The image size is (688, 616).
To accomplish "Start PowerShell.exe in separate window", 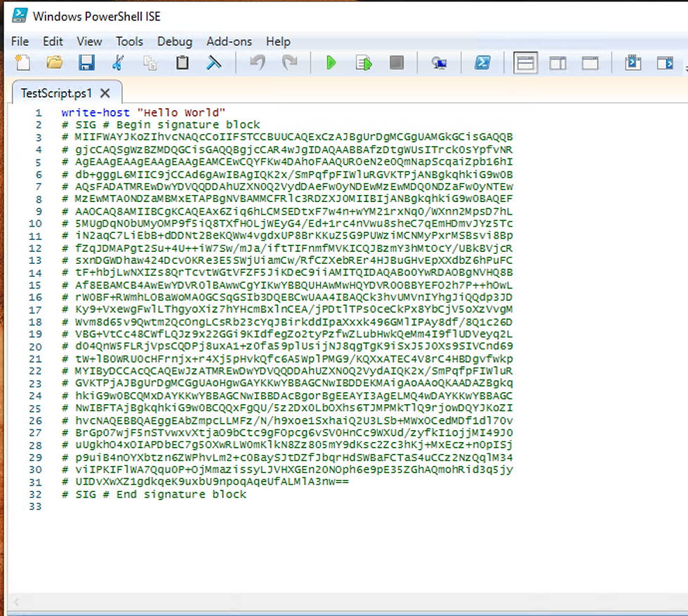I will pos(482,62).
